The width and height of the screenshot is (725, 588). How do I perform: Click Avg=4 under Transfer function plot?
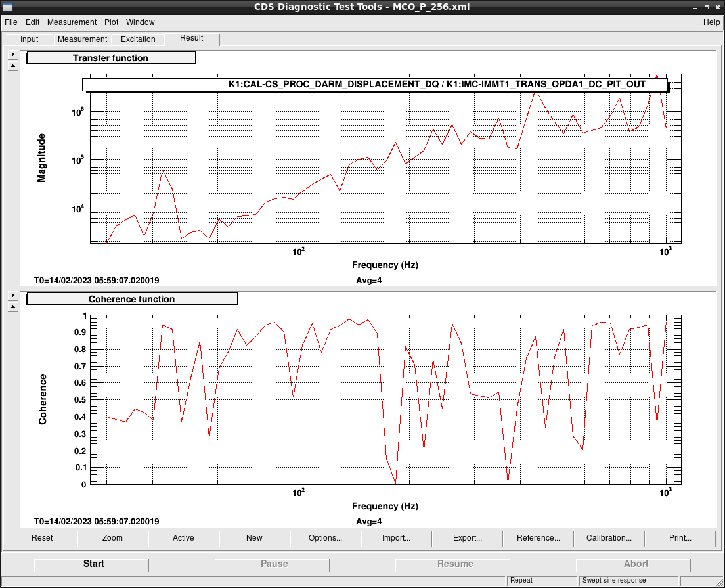click(x=369, y=281)
